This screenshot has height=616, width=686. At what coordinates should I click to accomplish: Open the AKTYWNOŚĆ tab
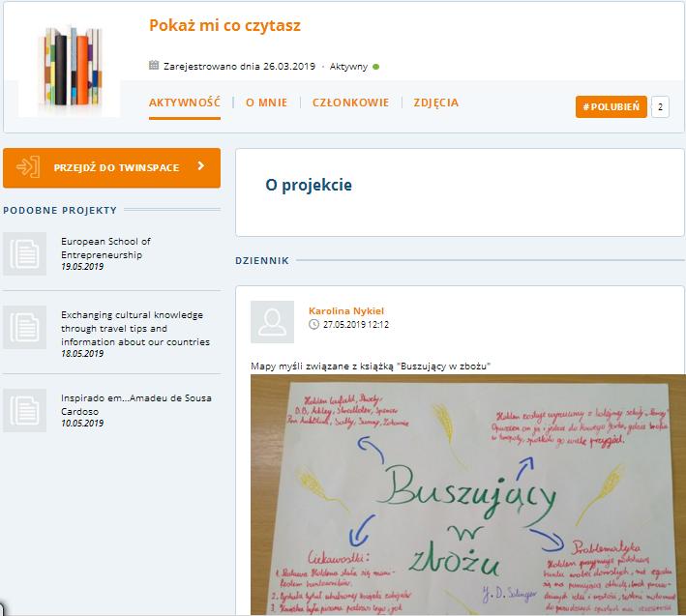[185, 103]
